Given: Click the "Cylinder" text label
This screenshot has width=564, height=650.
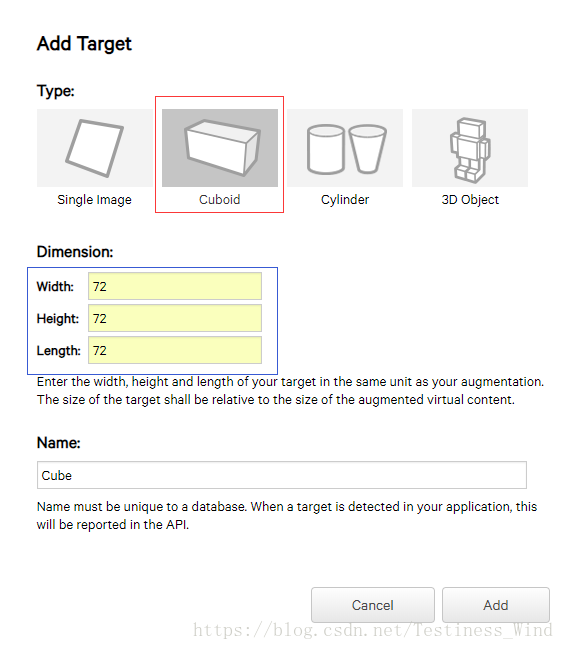Looking at the screenshot, I should (345, 200).
